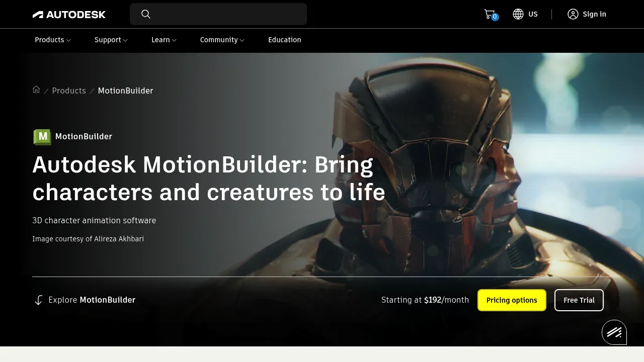Expand the Community menu
644x362 pixels.
[222, 40]
